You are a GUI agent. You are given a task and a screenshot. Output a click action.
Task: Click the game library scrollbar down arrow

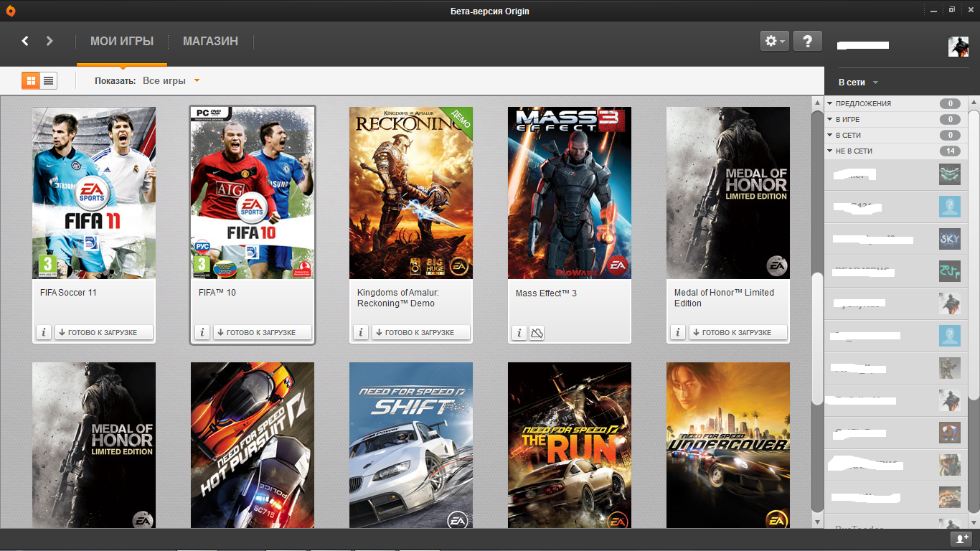click(818, 521)
